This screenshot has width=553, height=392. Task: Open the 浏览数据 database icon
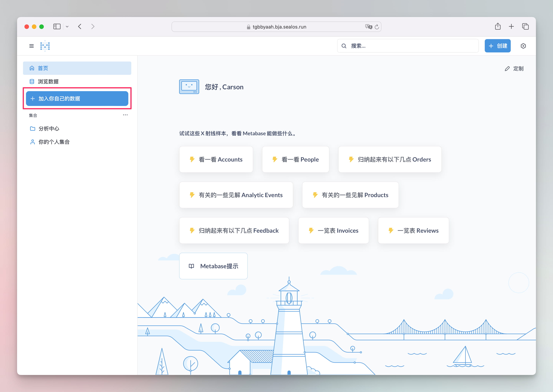[32, 81]
